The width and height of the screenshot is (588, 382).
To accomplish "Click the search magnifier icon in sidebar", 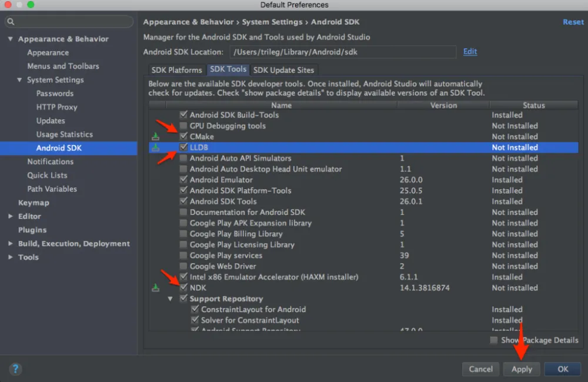I will tap(11, 22).
